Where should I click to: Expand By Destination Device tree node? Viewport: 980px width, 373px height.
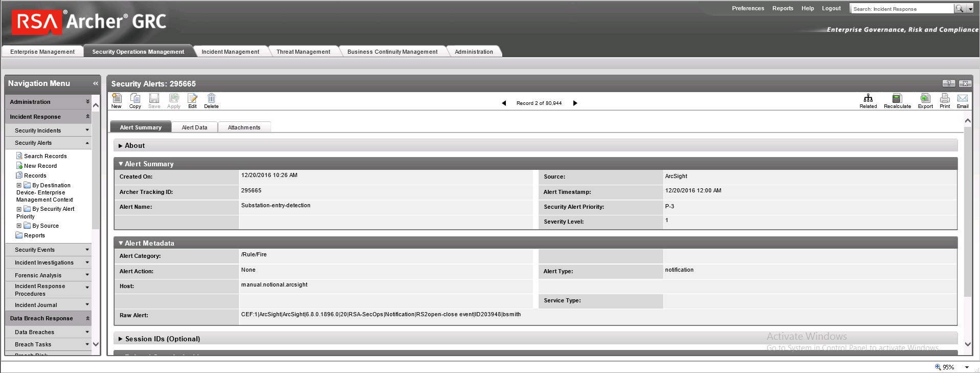point(19,185)
